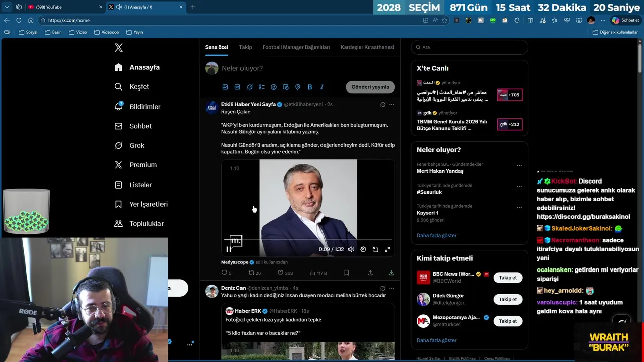Open Bildirimler notifications
Screen dimensions: 644x362
138,107
